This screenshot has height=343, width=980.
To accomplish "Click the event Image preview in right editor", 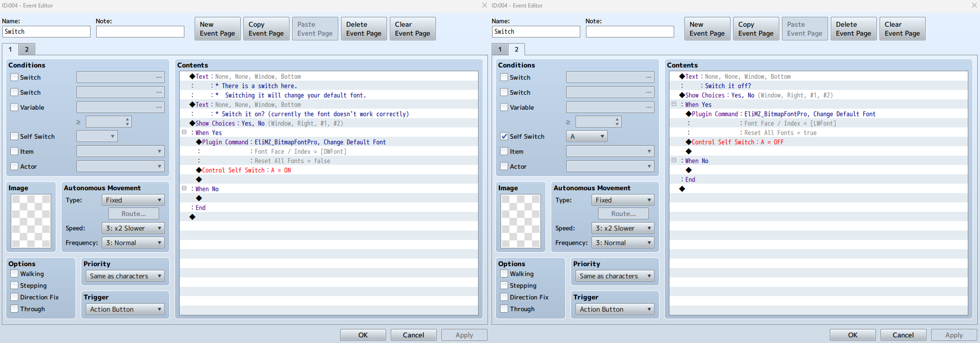I will (x=520, y=221).
